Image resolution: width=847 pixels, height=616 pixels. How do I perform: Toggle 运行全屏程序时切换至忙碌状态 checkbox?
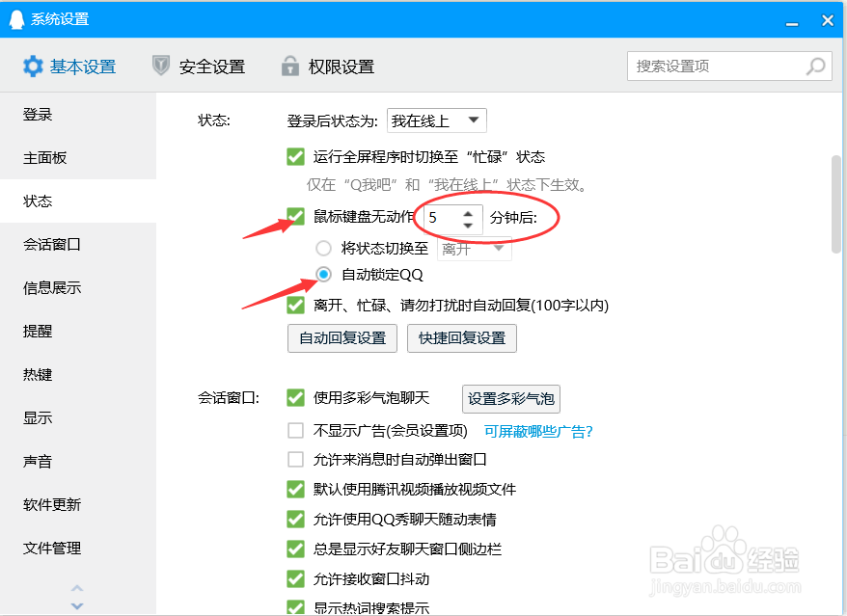click(295, 157)
